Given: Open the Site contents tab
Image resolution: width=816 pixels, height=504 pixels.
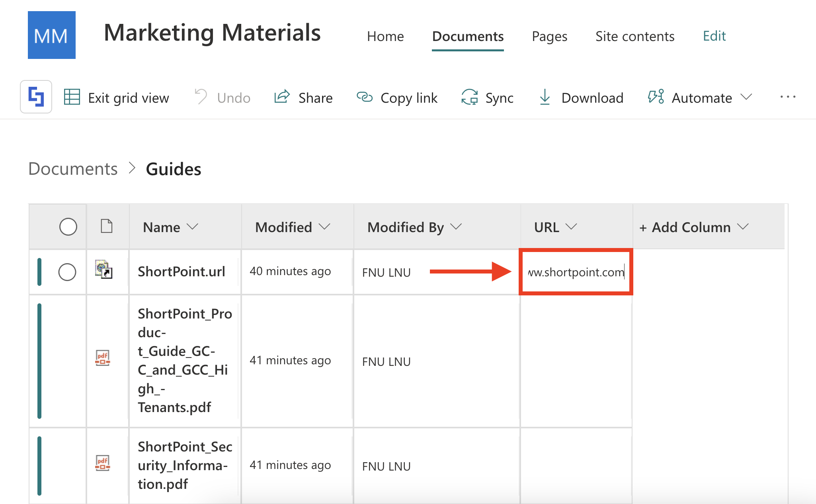Looking at the screenshot, I should coord(634,36).
